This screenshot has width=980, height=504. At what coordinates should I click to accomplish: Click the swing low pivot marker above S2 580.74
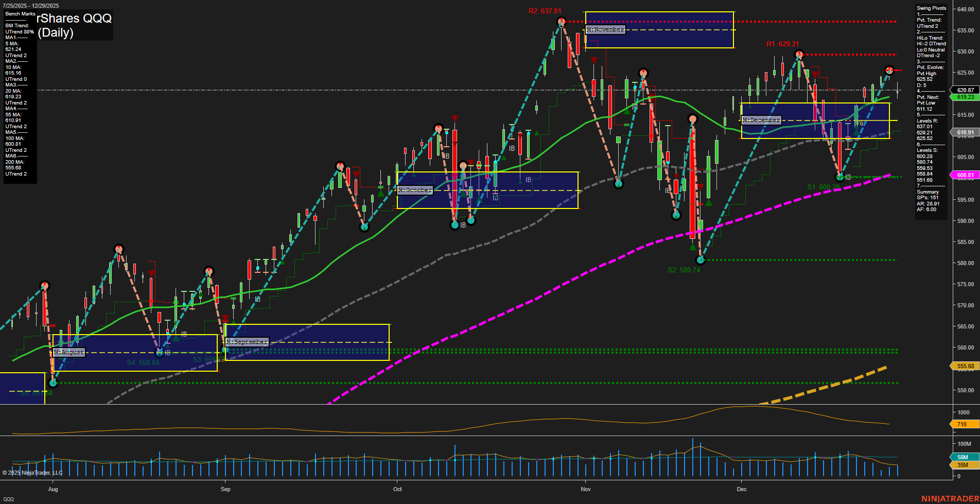click(x=699, y=259)
